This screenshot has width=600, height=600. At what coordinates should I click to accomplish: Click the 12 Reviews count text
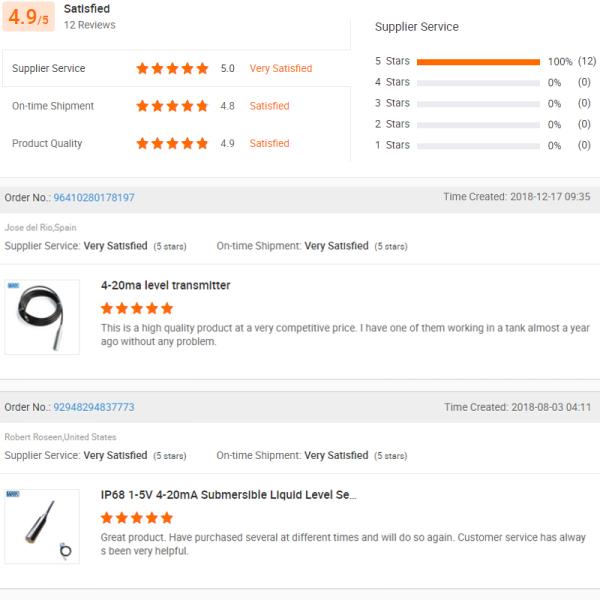point(89,25)
